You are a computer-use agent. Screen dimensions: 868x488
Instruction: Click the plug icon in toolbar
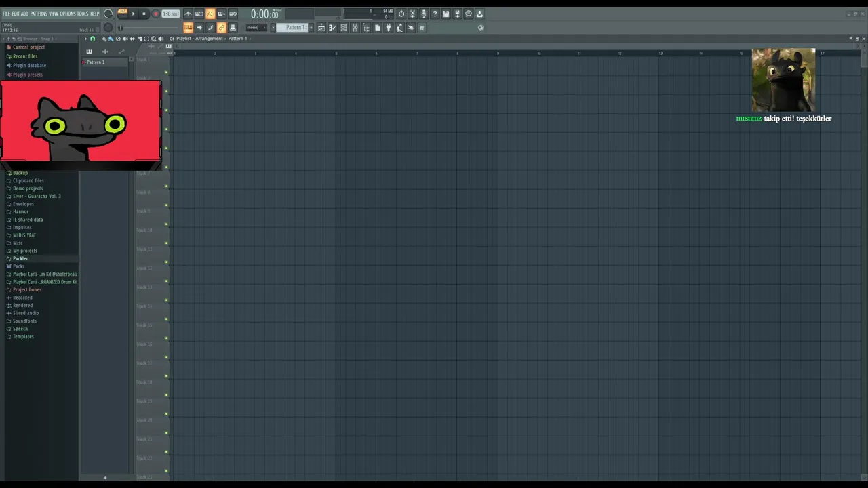(389, 28)
